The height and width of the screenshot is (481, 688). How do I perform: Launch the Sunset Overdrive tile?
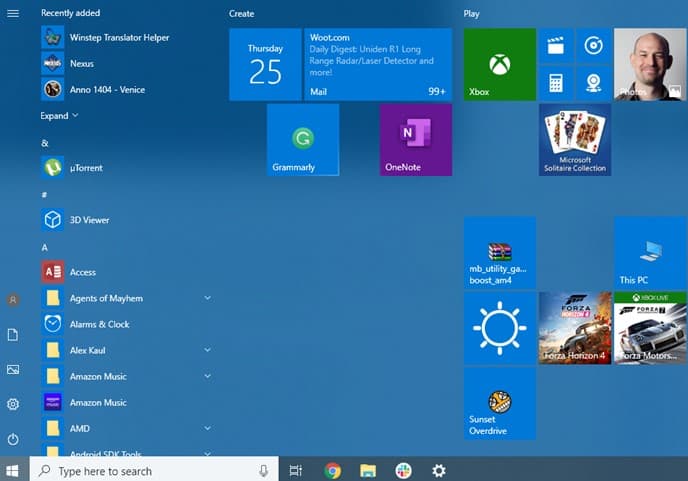pyautogui.click(x=500, y=403)
